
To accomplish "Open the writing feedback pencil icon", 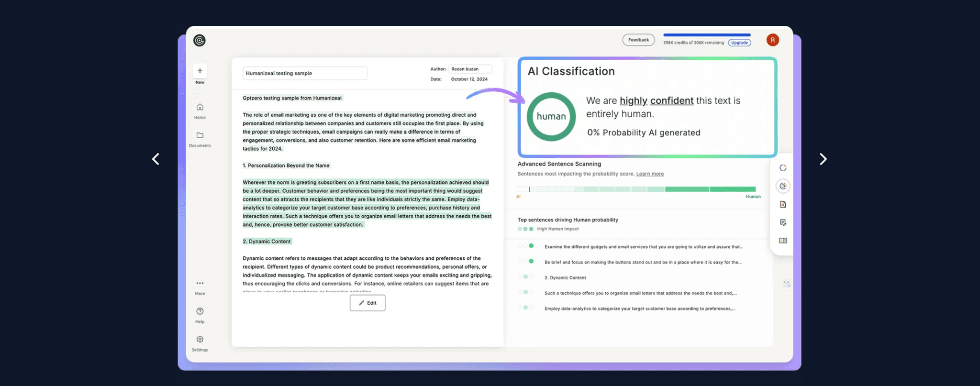I will pos(783,222).
